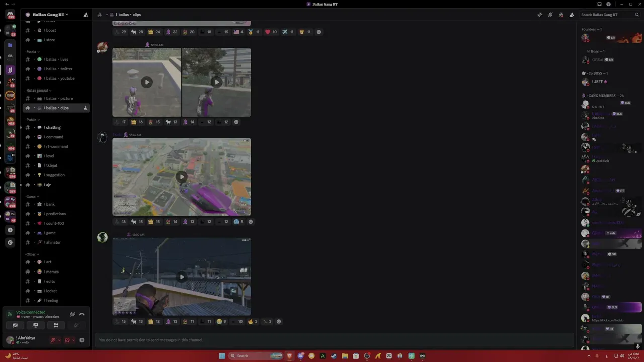Open Steam from the taskbar
Image resolution: width=644 pixels, height=362 pixels.
click(334, 356)
